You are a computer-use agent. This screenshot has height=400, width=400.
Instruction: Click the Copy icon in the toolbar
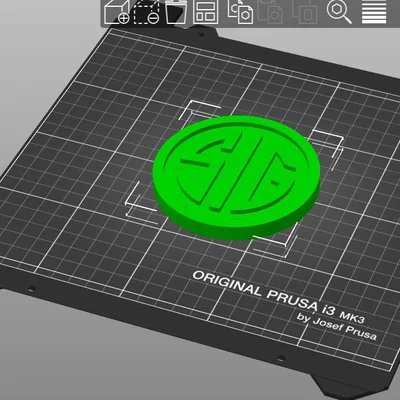240,12
